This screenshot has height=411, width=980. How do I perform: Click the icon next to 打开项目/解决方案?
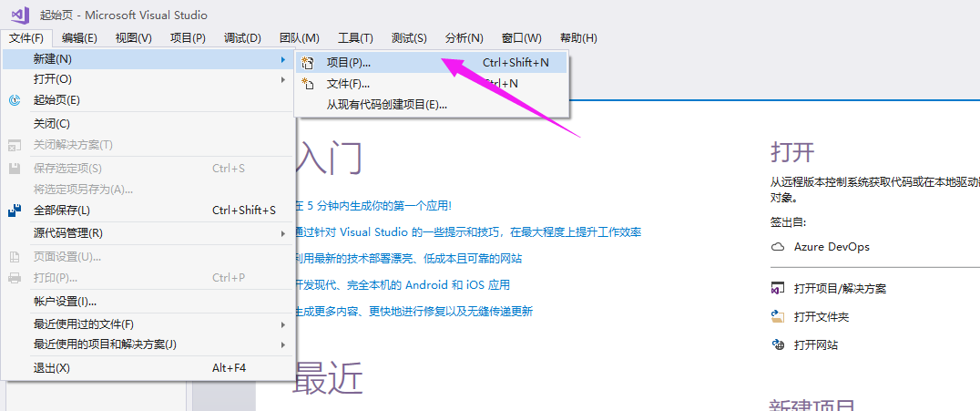pos(778,288)
